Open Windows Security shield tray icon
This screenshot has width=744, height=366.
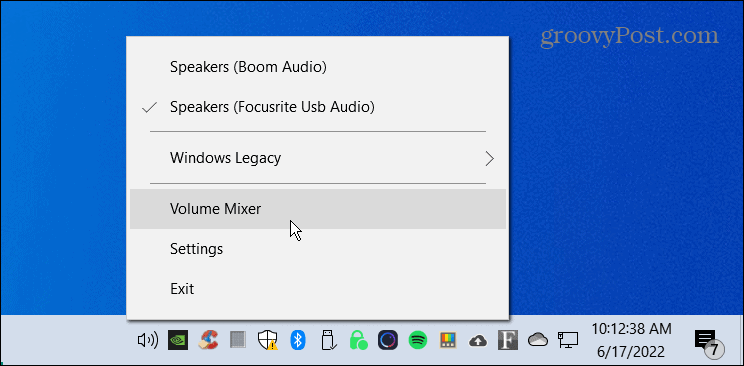point(267,340)
